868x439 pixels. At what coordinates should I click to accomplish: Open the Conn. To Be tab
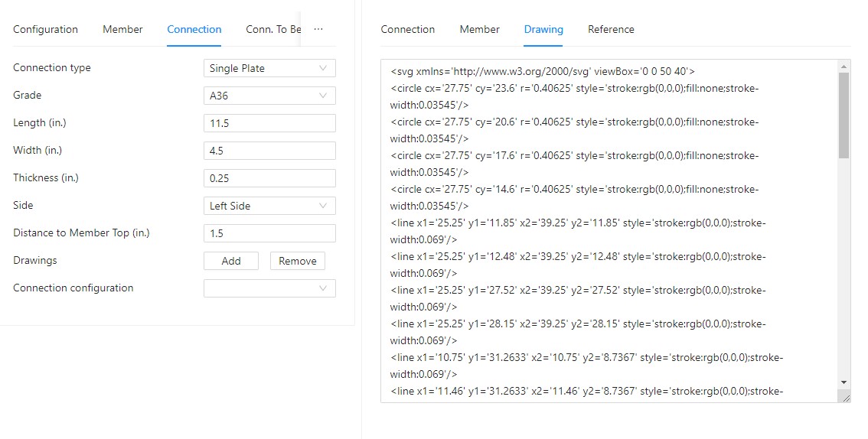pos(273,29)
